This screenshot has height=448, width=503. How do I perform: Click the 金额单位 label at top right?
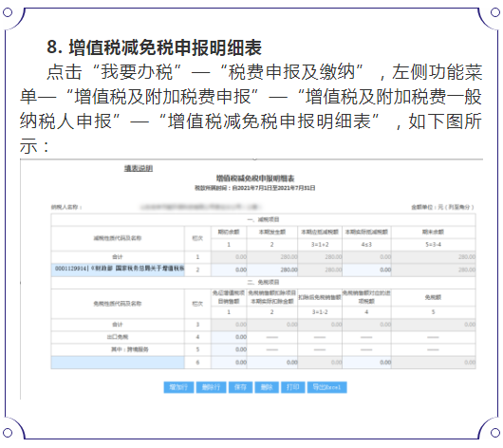tap(442, 207)
